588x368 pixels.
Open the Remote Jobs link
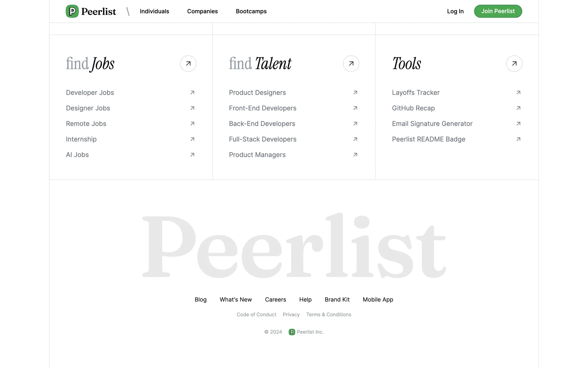point(86,124)
